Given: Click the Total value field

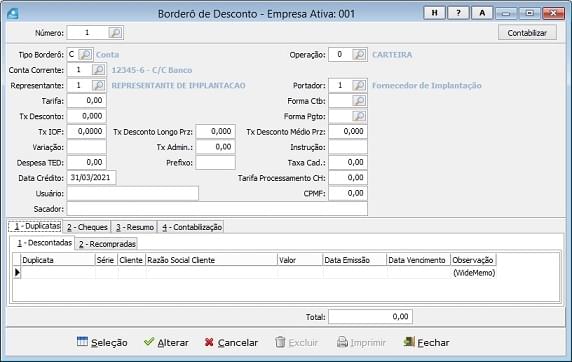Looking at the screenshot, I should click(370, 316).
